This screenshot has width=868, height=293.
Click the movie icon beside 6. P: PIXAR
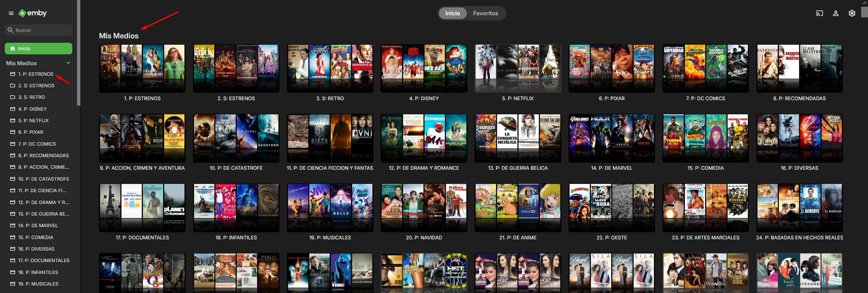point(13,132)
